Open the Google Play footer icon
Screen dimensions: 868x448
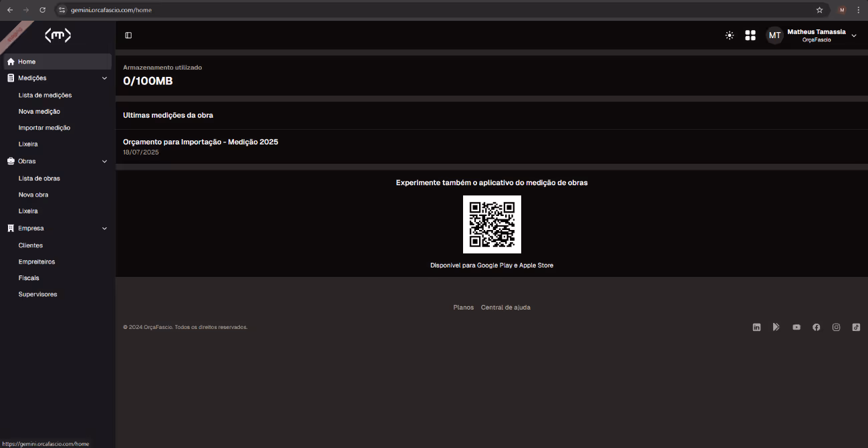click(776, 327)
